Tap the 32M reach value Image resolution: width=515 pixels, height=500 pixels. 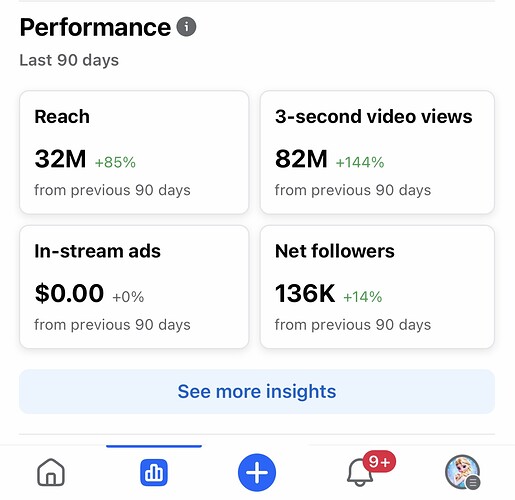tap(60, 159)
